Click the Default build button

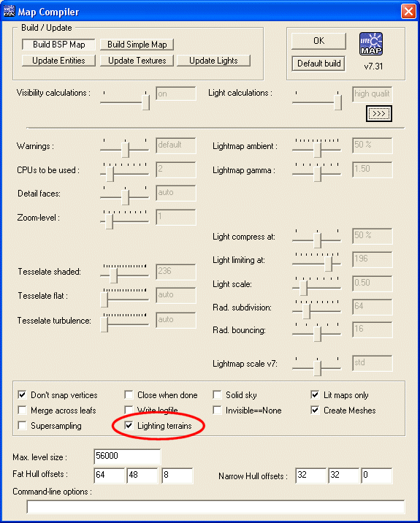pyautogui.click(x=318, y=64)
